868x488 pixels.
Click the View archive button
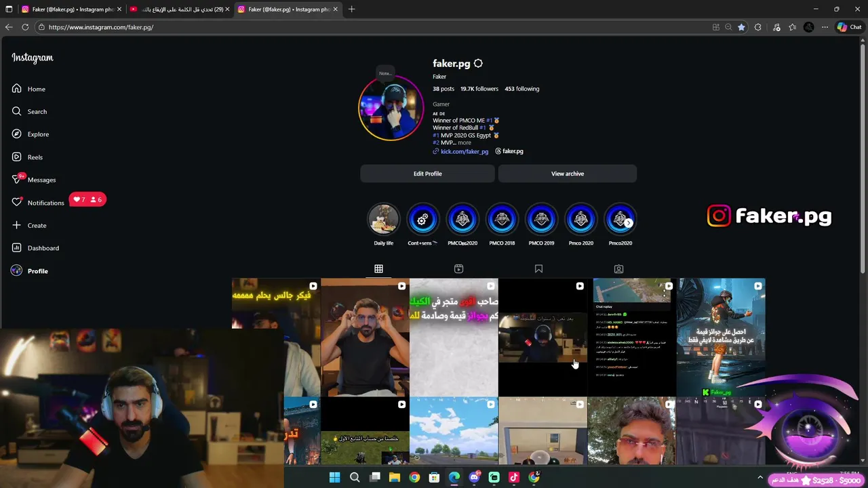pyautogui.click(x=568, y=174)
